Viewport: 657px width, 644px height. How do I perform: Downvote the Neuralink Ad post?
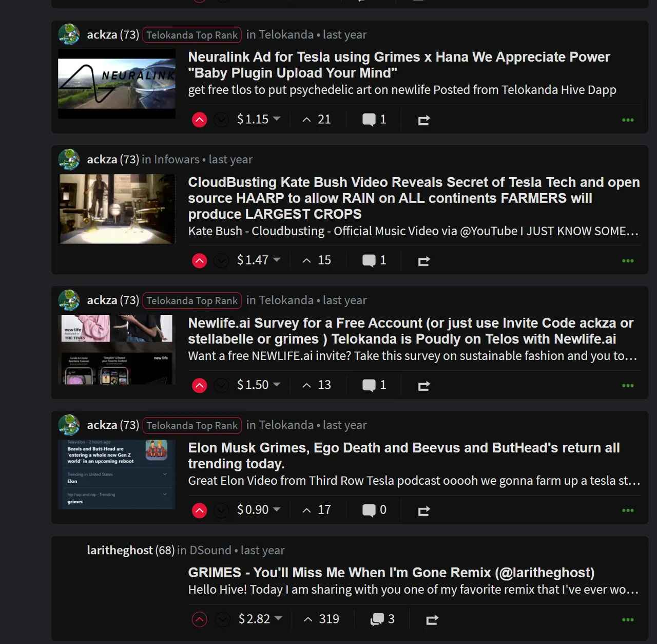click(221, 120)
